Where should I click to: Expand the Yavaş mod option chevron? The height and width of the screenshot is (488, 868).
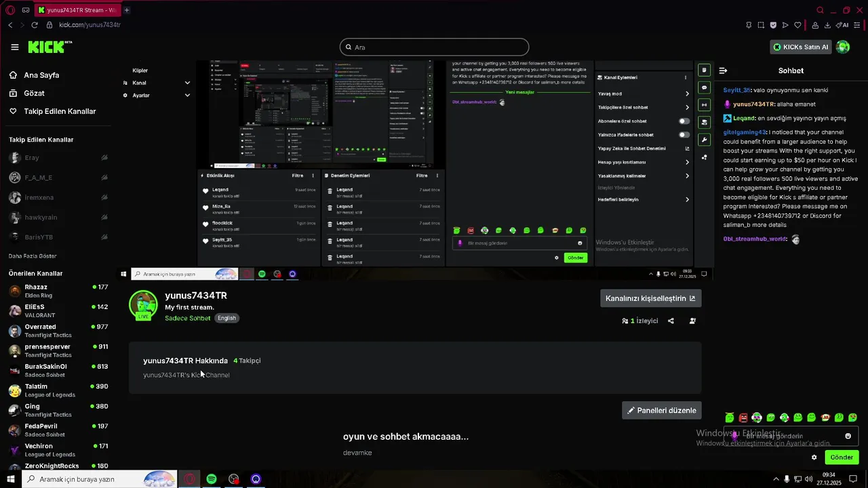[687, 94]
